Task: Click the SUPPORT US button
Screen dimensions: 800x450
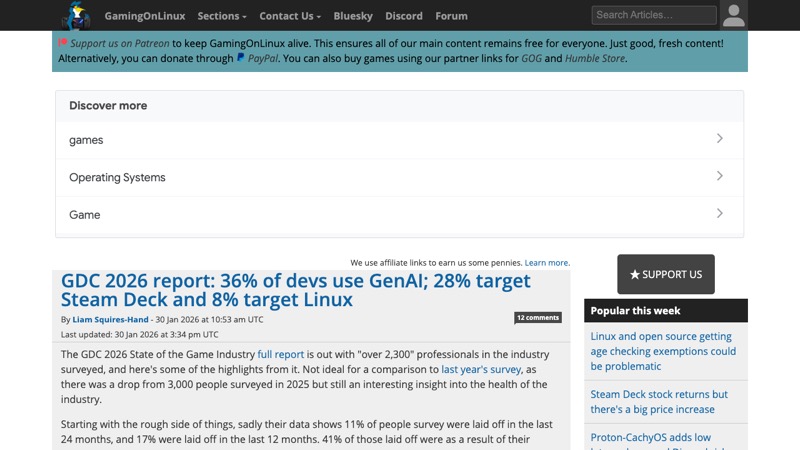Action: 666,274
